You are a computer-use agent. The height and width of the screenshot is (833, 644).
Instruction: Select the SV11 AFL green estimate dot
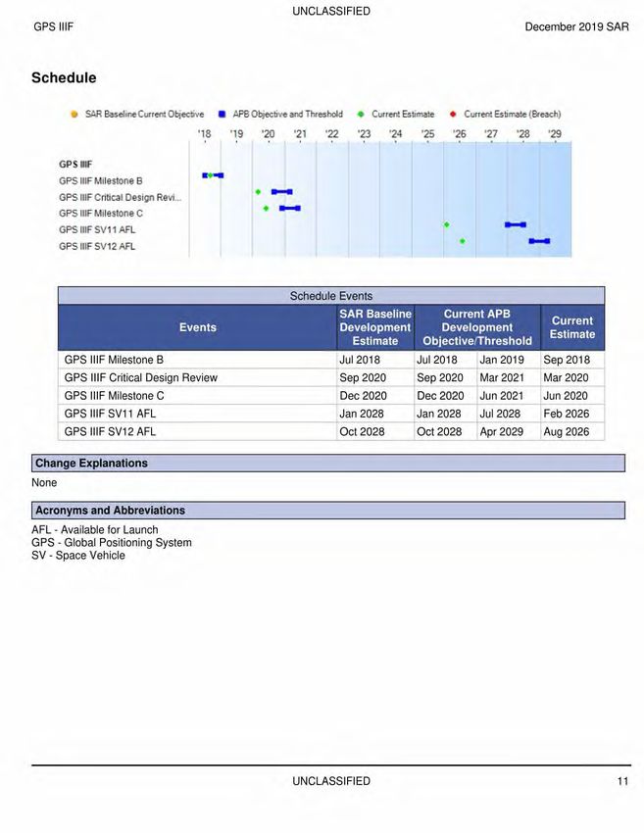point(447,224)
